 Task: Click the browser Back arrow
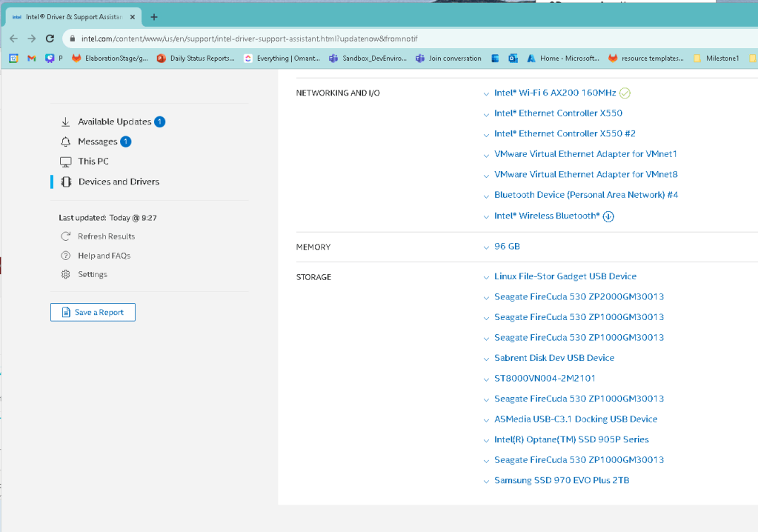pos(13,39)
